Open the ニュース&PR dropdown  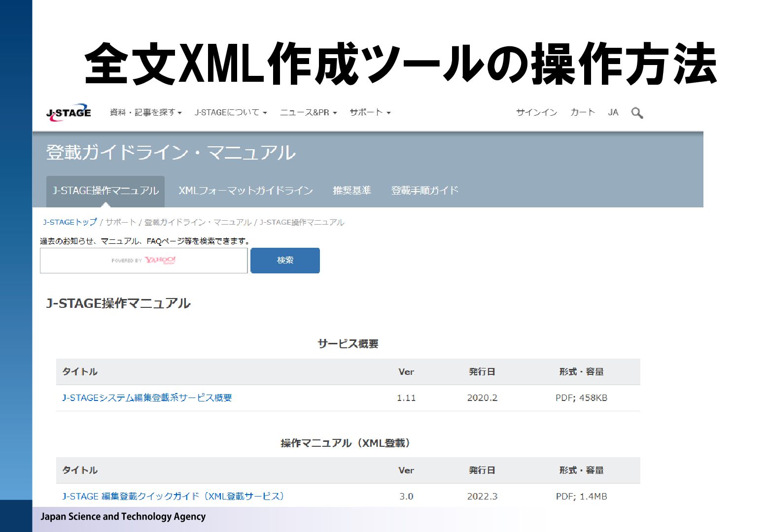[x=309, y=112]
